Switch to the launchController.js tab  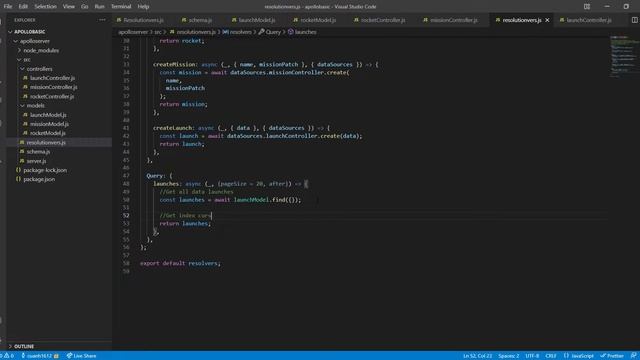[x=589, y=20]
